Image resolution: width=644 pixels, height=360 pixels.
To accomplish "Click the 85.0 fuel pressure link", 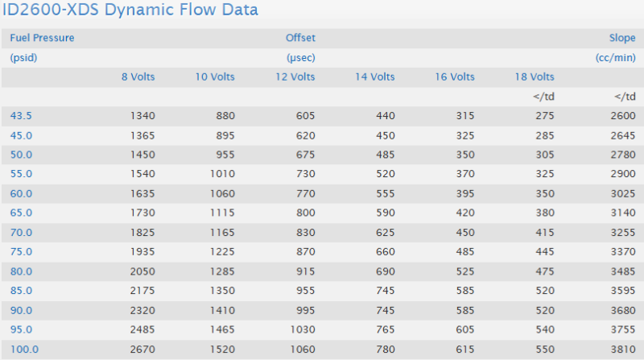I will coord(21,291).
